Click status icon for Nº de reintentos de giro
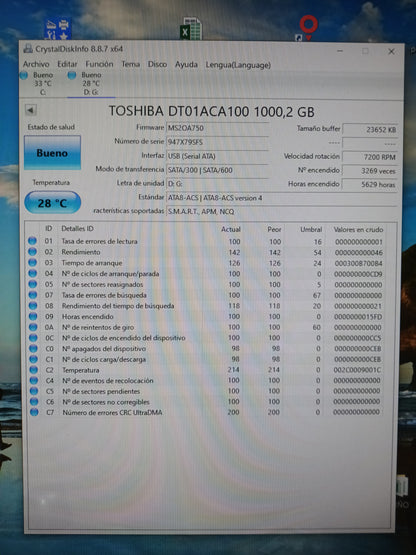 click(33, 327)
